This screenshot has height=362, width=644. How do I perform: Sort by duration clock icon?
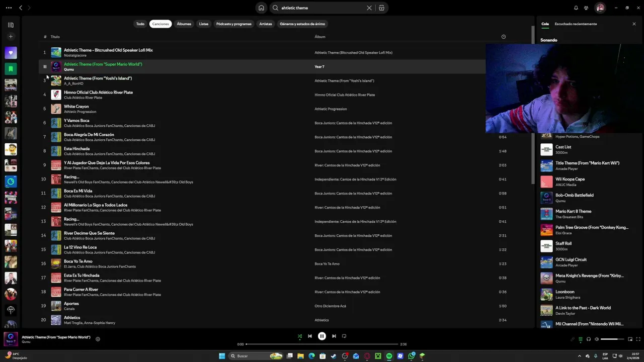[x=504, y=37]
